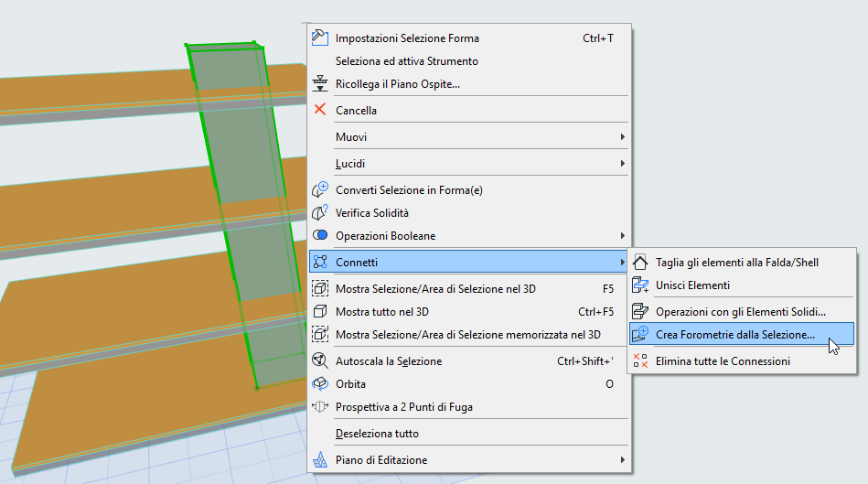Click the Crea Forometrie dalla Selezione icon
The image size is (868, 484).
click(x=640, y=334)
